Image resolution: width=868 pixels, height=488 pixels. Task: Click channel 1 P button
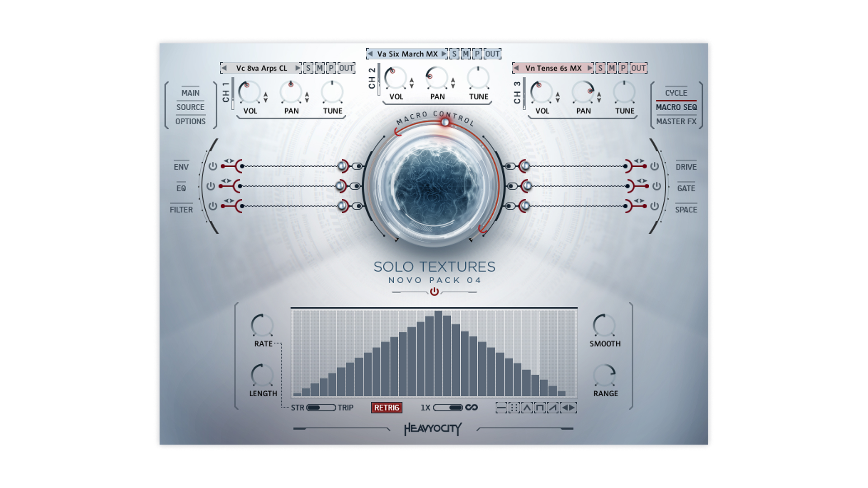click(x=331, y=68)
